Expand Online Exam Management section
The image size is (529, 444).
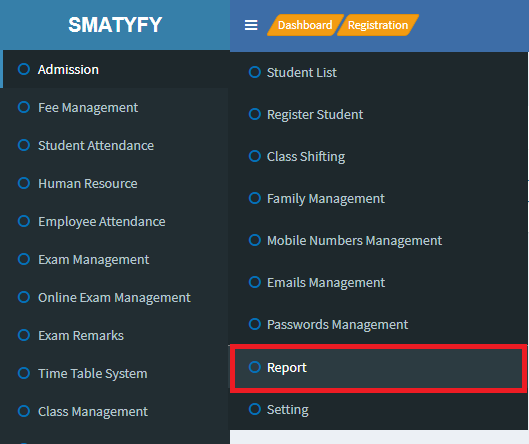pos(115,298)
